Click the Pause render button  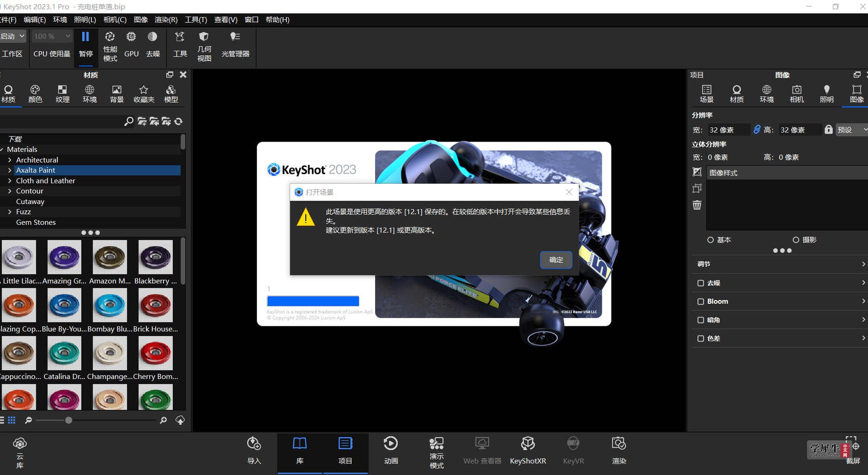tap(85, 44)
